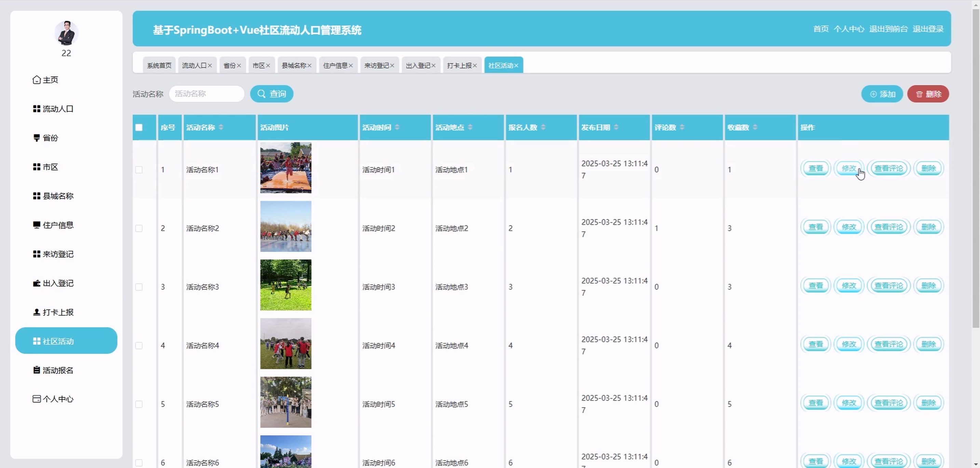Click the 省份 sidebar icon
The image size is (980, 468).
(37, 138)
